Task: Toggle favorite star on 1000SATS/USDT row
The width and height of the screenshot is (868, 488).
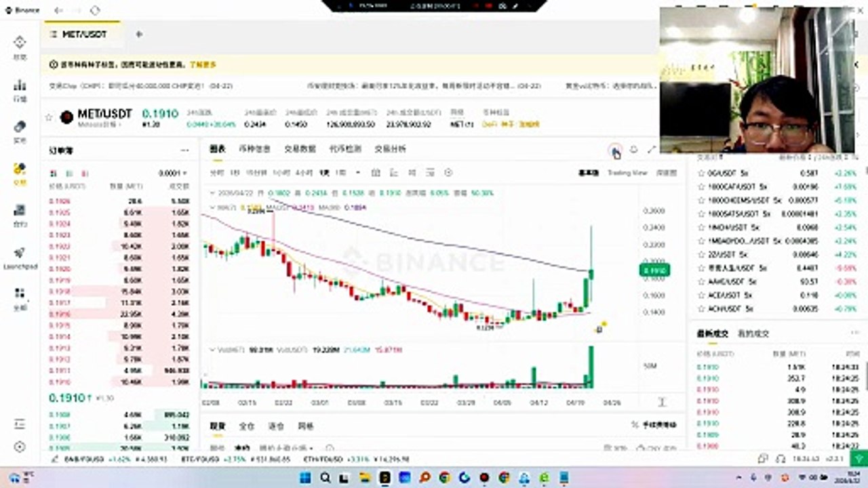Action: click(x=701, y=213)
